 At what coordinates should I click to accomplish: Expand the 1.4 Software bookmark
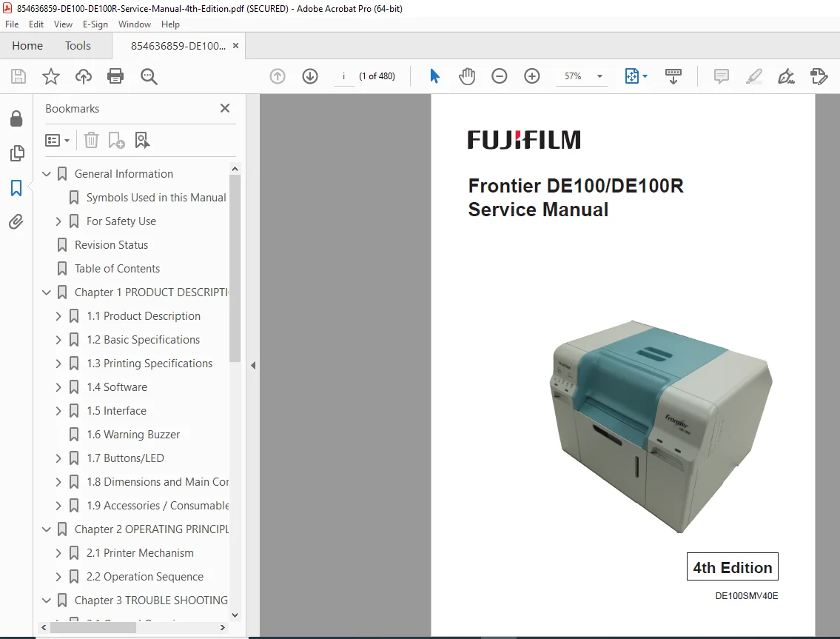point(58,387)
